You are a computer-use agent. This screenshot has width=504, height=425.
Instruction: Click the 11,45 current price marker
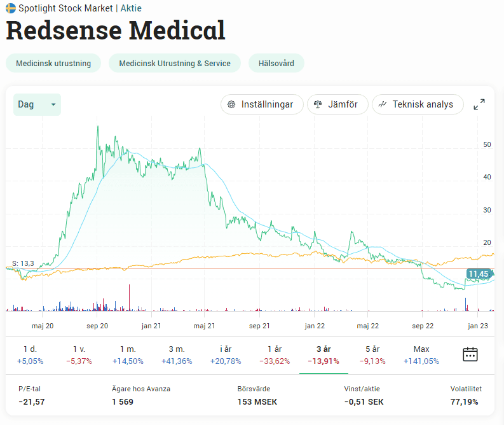[477, 274]
